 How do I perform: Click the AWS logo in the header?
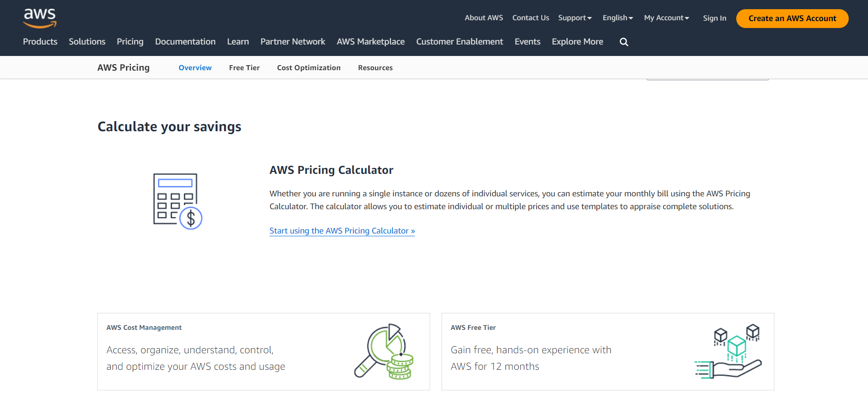(40, 18)
